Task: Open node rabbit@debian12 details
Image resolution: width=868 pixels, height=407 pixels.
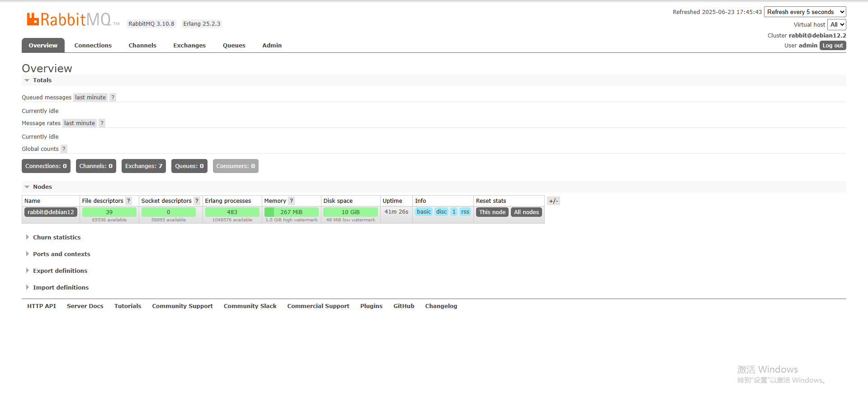Action: (51, 212)
